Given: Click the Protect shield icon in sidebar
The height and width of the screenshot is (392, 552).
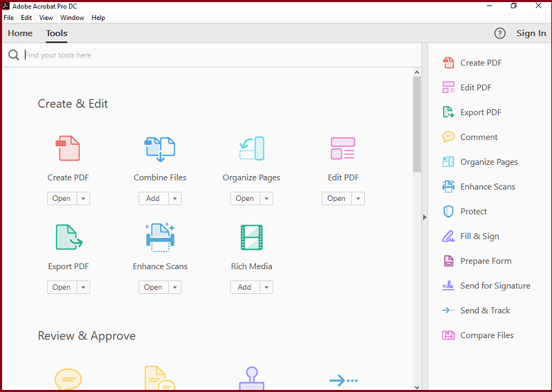Looking at the screenshot, I should pos(448,211).
